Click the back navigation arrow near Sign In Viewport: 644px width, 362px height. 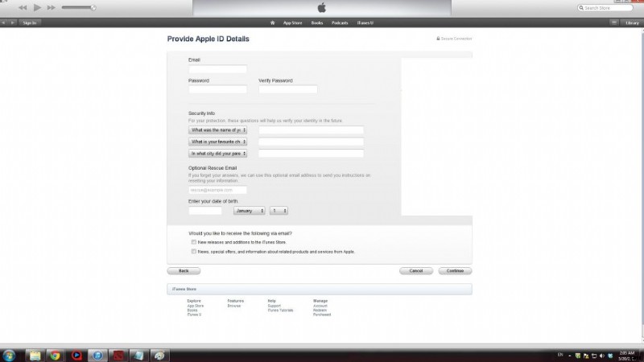tap(4, 23)
